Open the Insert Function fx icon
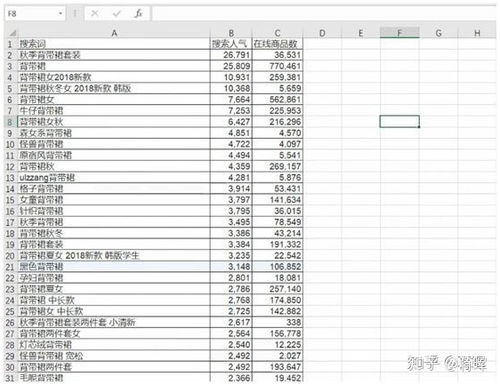Viewport: 500px width, 385px height. pyautogui.click(x=138, y=13)
